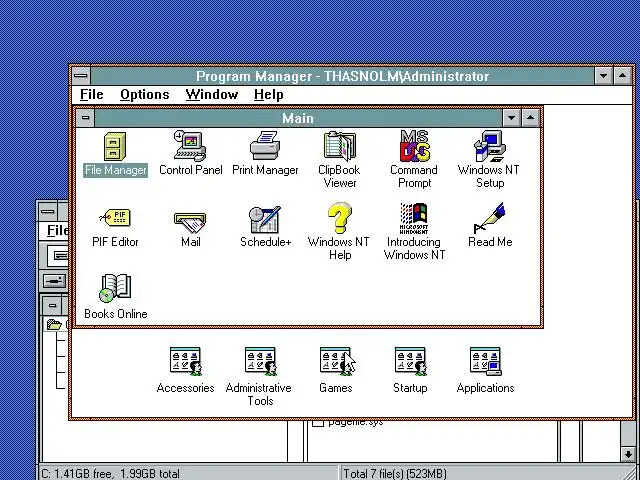The image size is (640, 480).
Task: Click 'Total 7 file(s) (523MB)' status text
Action: point(395,474)
